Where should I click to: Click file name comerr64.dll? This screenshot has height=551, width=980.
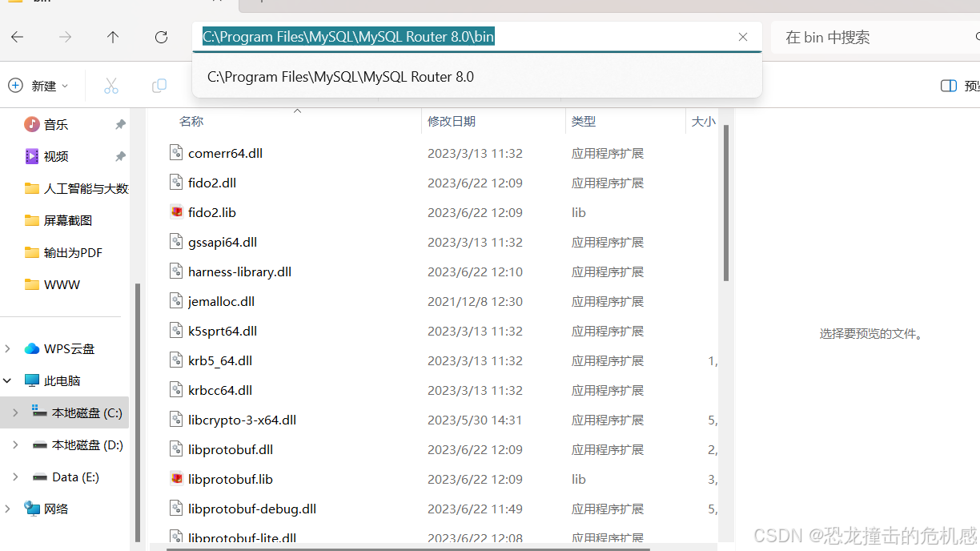tap(225, 153)
